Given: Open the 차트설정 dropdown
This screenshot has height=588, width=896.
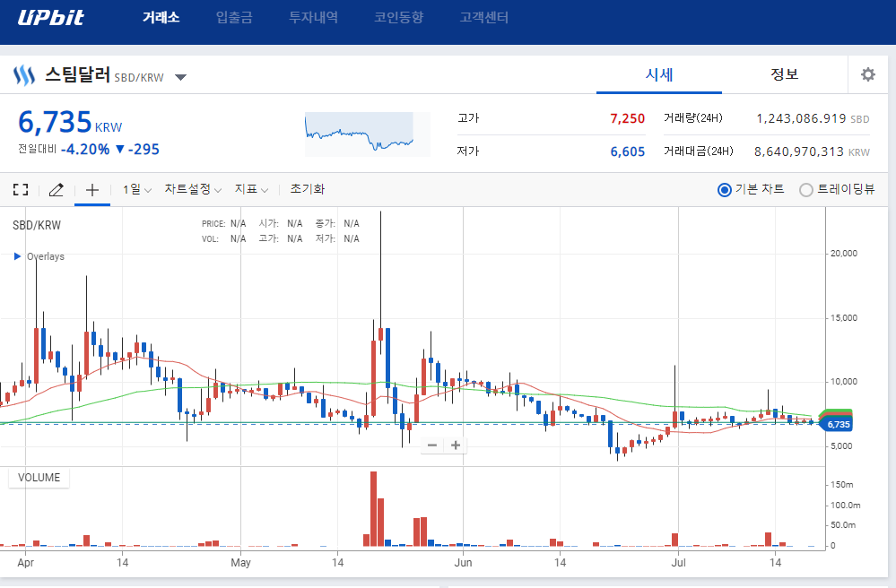Looking at the screenshot, I should pos(193,189).
